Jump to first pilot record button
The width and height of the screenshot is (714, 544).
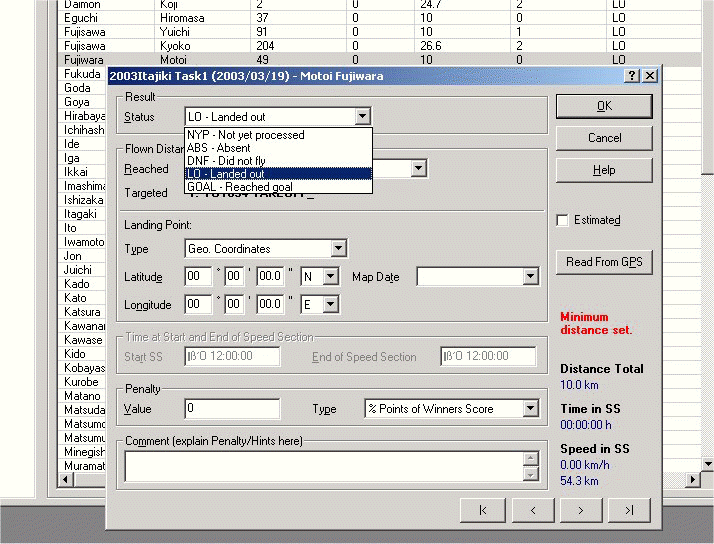pos(483,510)
